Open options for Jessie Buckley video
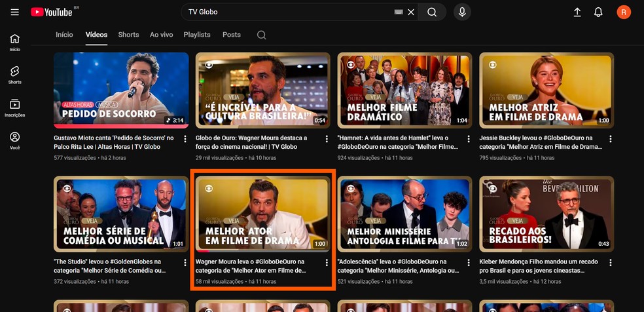 611,139
